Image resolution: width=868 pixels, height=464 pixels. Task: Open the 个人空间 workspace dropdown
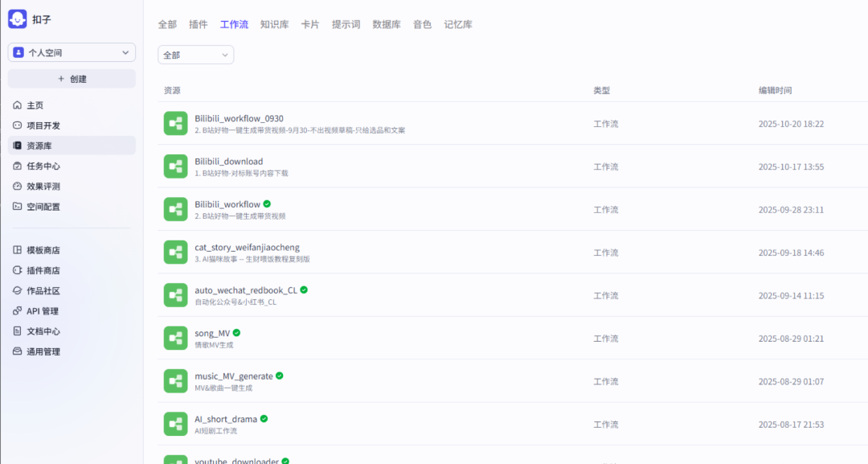72,52
